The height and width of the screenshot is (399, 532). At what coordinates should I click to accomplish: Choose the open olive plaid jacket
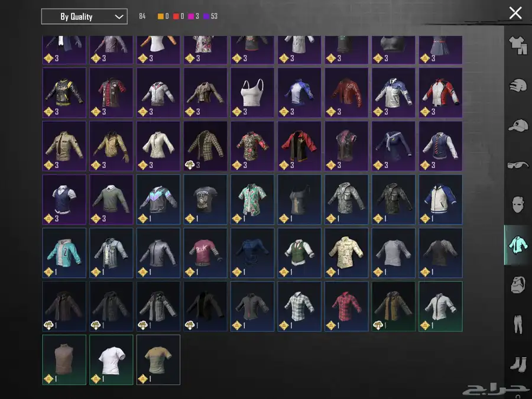click(205, 146)
